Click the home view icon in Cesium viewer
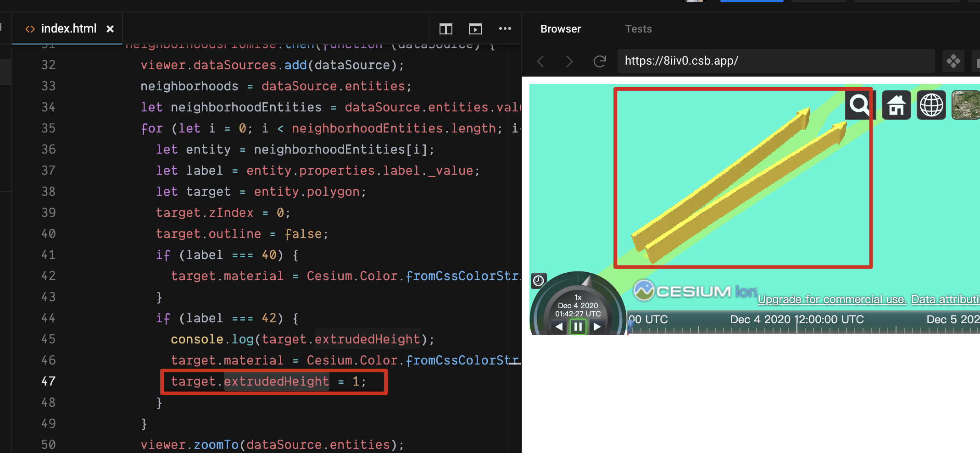This screenshot has width=980, height=453. click(896, 105)
